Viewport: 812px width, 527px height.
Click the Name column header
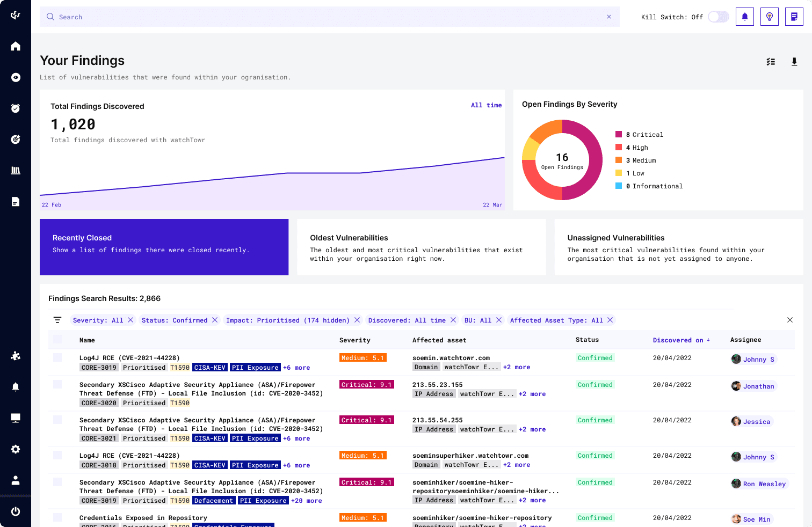point(87,340)
